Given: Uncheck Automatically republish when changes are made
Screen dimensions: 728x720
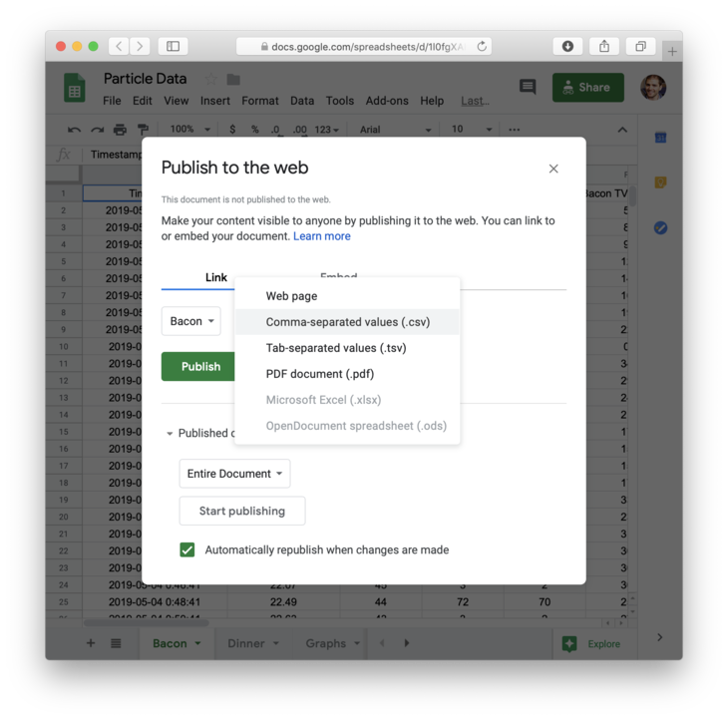Looking at the screenshot, I should [x=187, y=549].
